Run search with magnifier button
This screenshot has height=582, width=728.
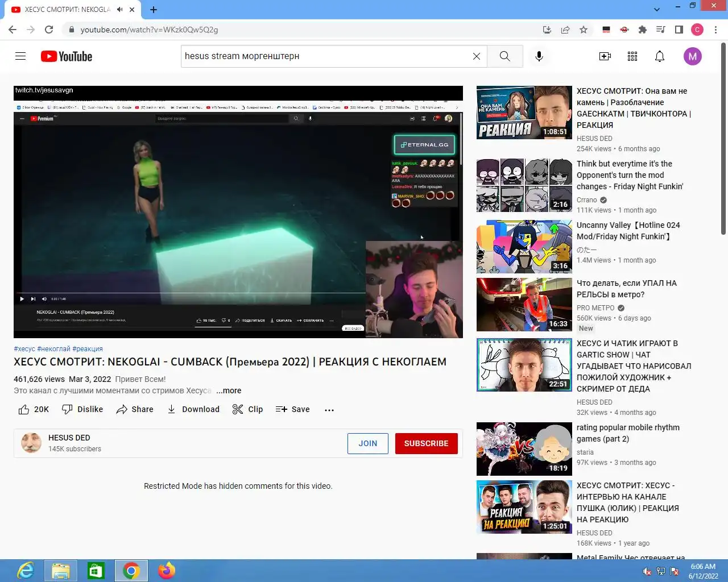coord(505,56)
